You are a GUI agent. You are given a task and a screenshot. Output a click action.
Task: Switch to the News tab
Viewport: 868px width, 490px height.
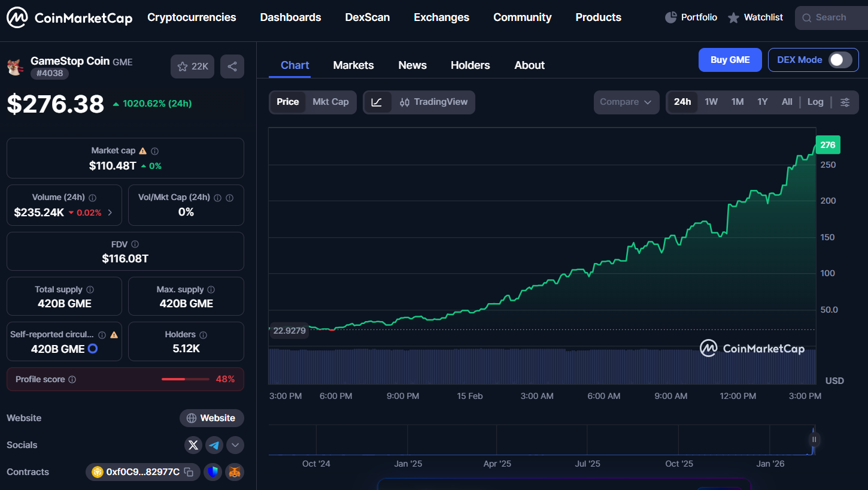click(x=412, y=65)
